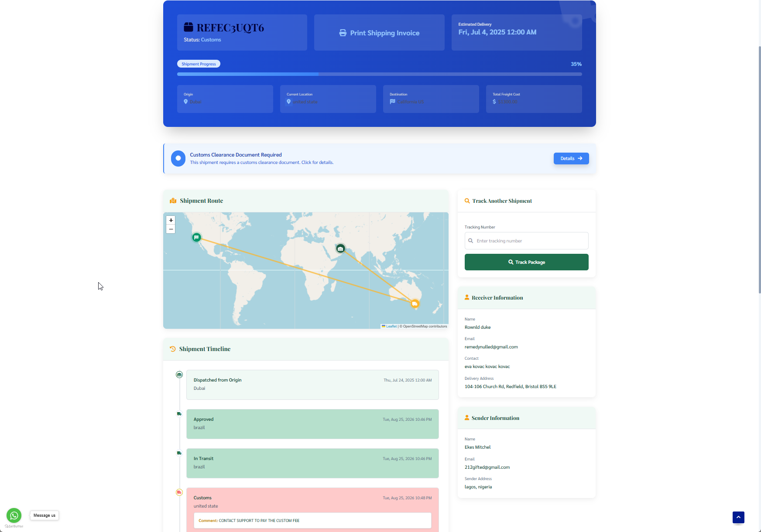Click the receiver name Rownld duke
The width and height of the screenshot is (761, 532).
(x=477, y=327)
